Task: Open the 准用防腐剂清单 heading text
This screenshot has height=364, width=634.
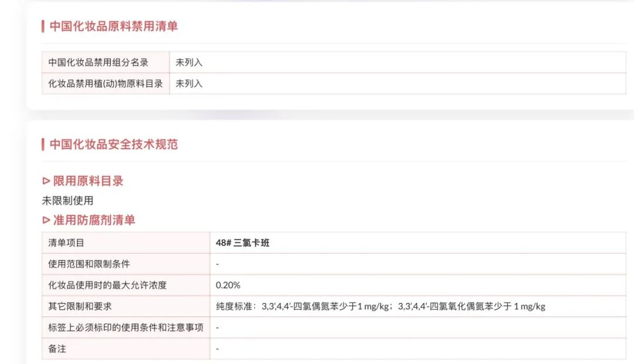Action: (x=94, y=220)
